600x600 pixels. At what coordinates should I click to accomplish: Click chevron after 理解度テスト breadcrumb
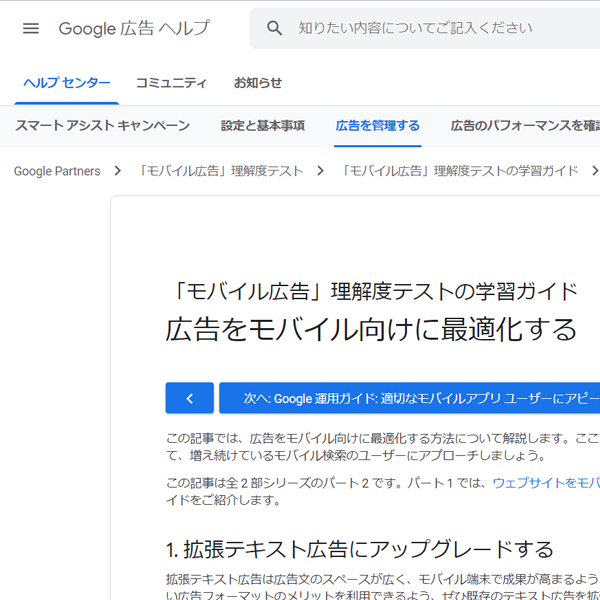pos(321,171)
